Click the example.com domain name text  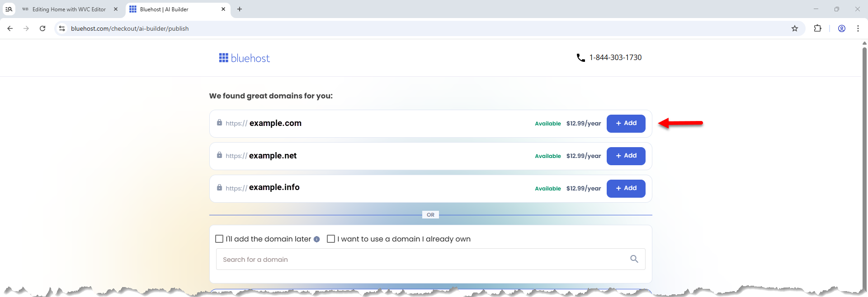click(x=275, y=123)
